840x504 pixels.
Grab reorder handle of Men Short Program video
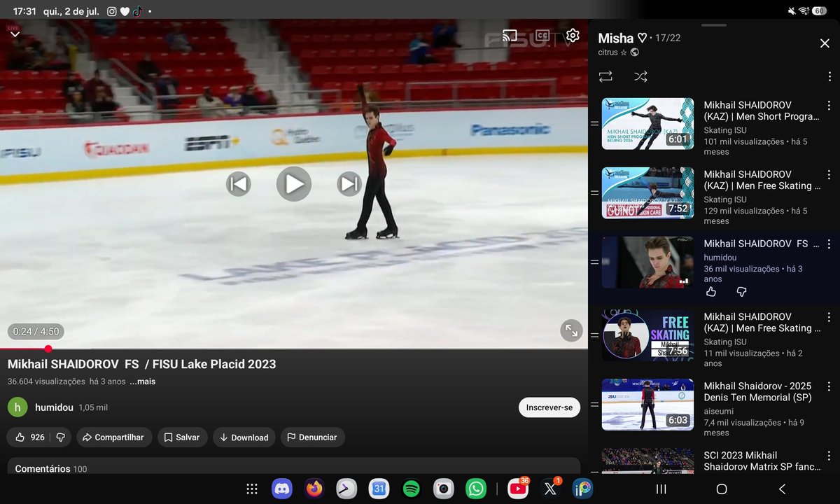point(594,124)
